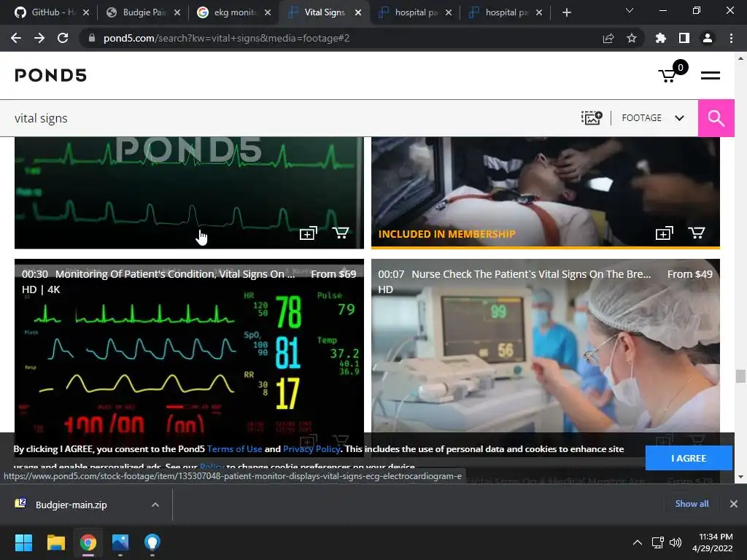
Task: Toggle the Chrome side panel
Action: [x=684, y=38]
